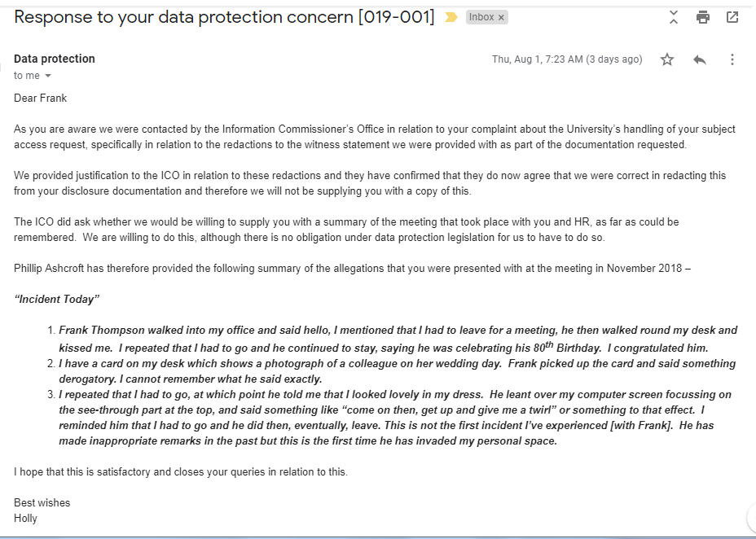This screenshot has height=539, width=756.
Task: Click the Inbox label chip
Action: click(x=481, y=17)
